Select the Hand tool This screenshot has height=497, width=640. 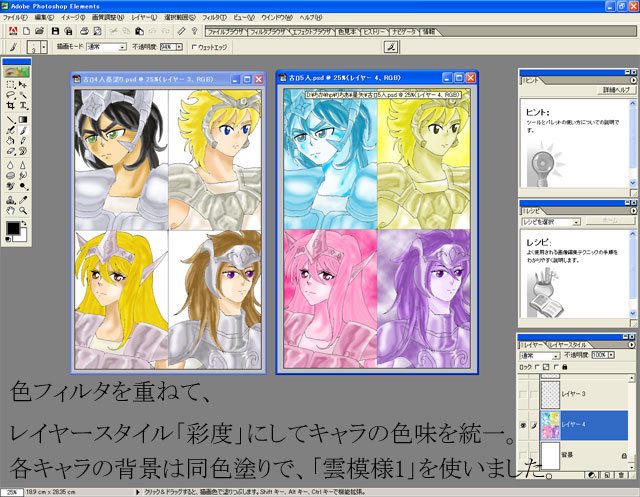(x=11, y=211)
